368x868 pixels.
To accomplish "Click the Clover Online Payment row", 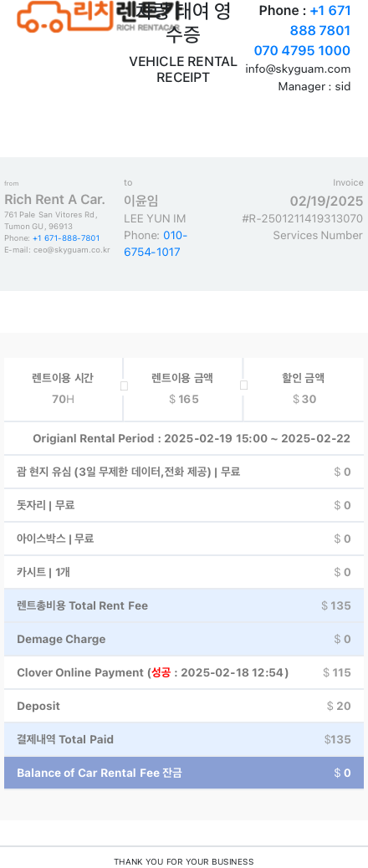I will 184,672.
